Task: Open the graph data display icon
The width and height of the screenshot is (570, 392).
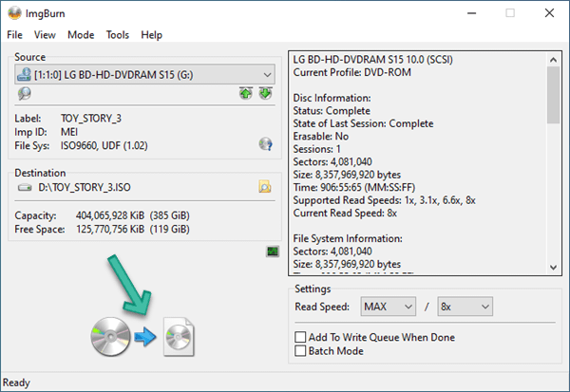Action: point(273,251)
